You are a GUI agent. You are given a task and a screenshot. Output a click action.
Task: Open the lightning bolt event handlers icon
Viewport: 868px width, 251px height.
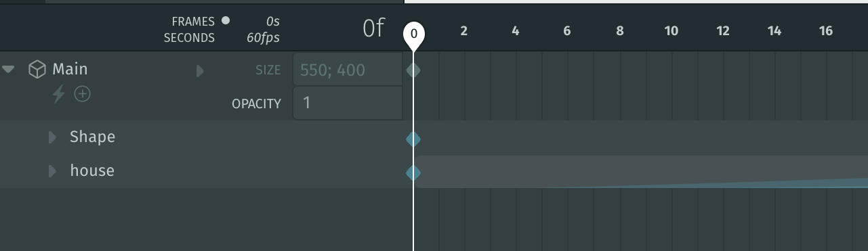coord(59,94)
